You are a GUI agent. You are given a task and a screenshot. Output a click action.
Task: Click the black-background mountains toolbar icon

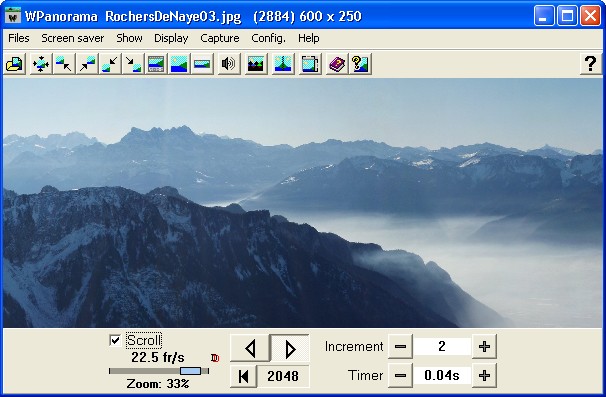click(256, 64)
